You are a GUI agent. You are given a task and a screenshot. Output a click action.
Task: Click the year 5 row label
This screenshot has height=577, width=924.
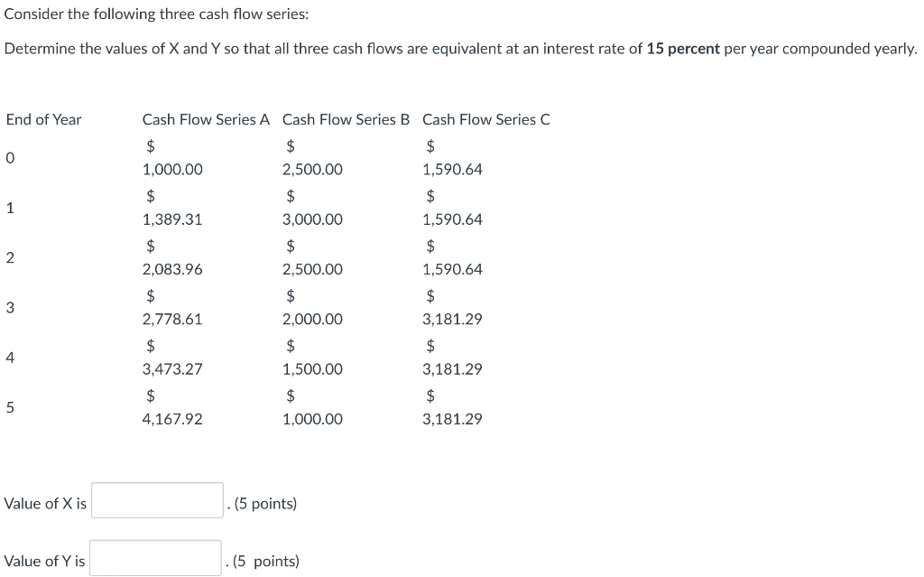point(8,408)
